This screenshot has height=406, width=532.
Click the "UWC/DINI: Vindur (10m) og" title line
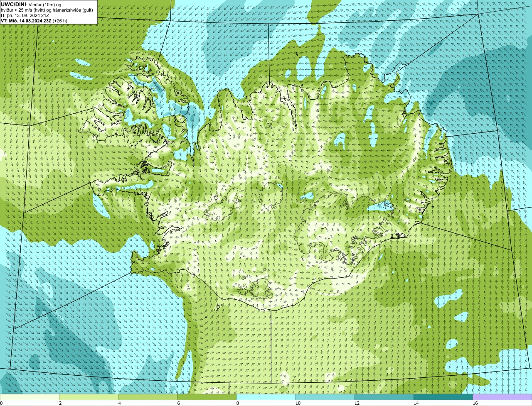click(31, 4)
